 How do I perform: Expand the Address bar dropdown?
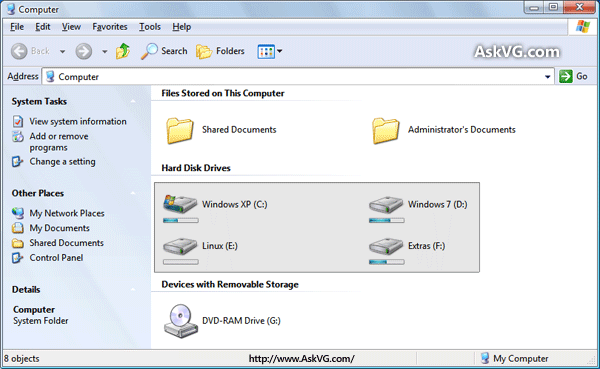pyautogui.click(x=548, y=77)
